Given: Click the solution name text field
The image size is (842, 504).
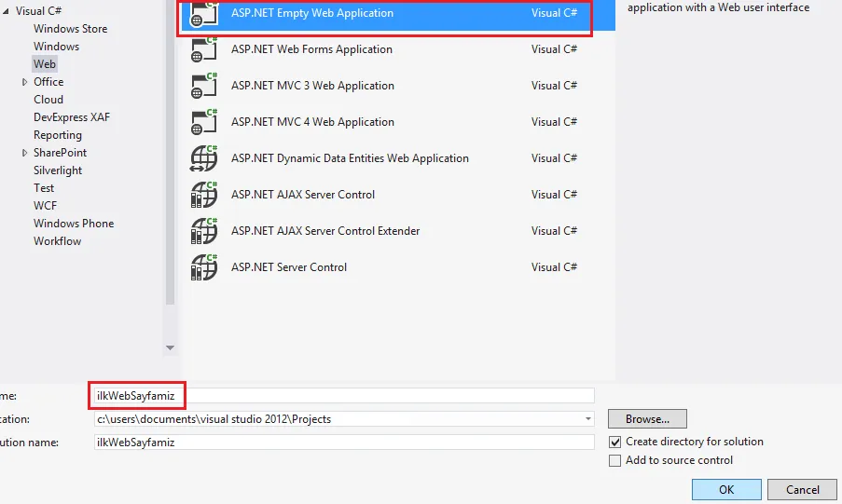Looking at the screenshot, I should point(343,443).
